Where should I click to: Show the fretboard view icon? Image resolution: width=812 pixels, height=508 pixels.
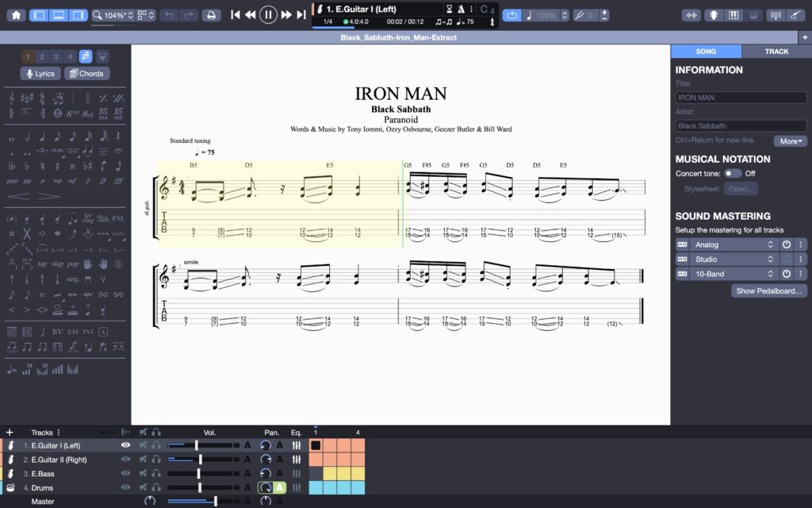pos(713,15)
